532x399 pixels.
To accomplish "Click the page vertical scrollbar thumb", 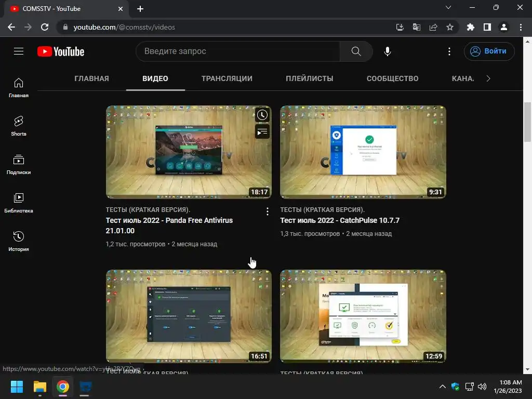I will click(x=527, y=122).
